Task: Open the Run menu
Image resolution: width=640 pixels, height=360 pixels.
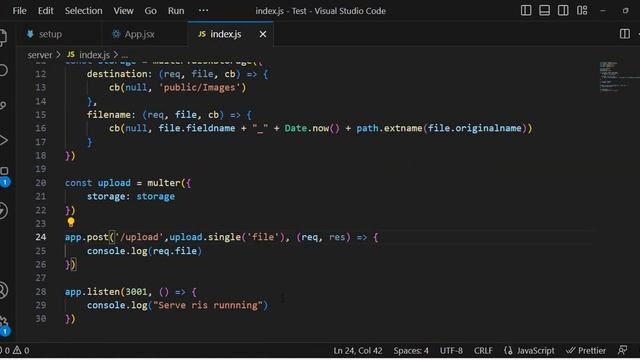Action: click(176, 11)
